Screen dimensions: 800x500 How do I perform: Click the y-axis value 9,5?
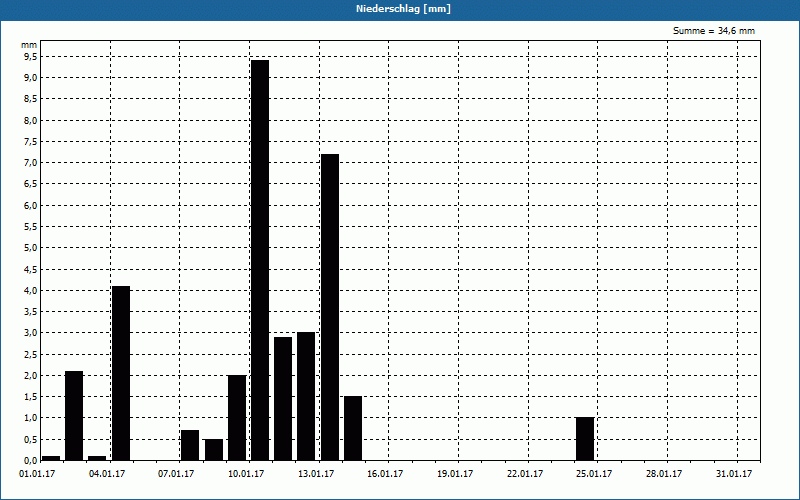30,56
